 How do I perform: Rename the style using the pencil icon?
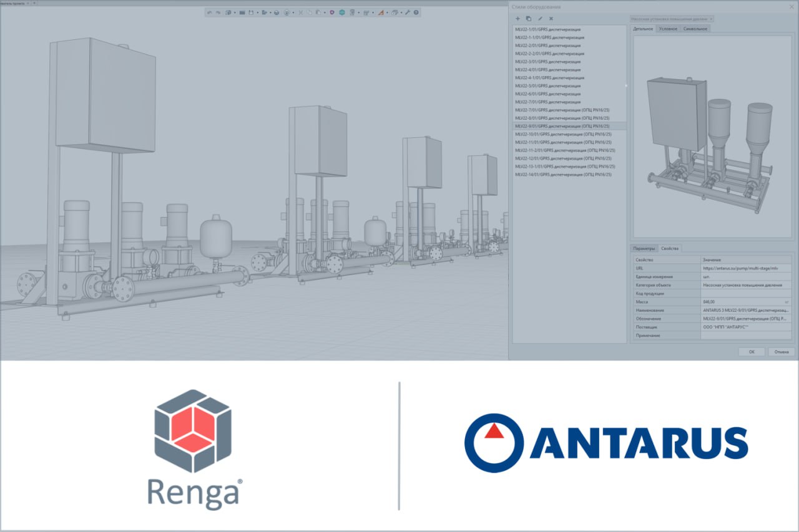point(540,19)
